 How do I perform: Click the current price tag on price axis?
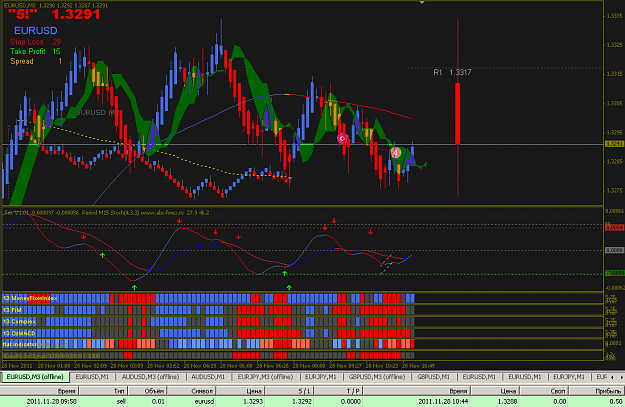point(614,144)
